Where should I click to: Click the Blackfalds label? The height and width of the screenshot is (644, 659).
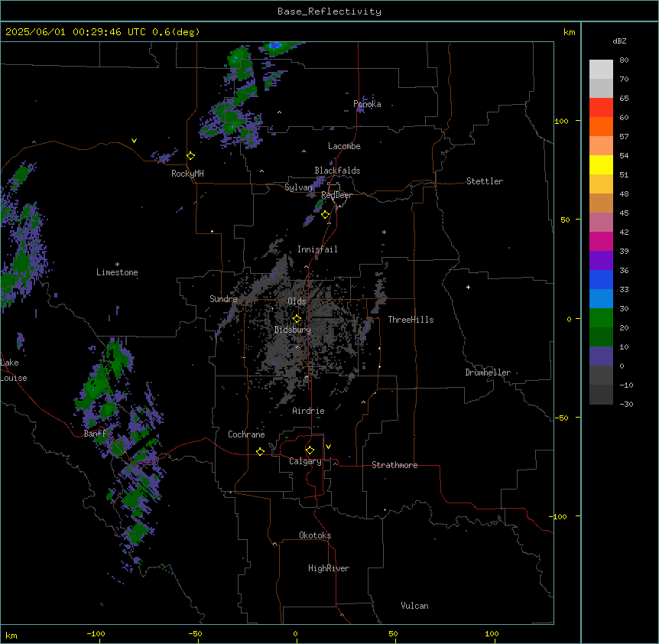coord(337,171)
